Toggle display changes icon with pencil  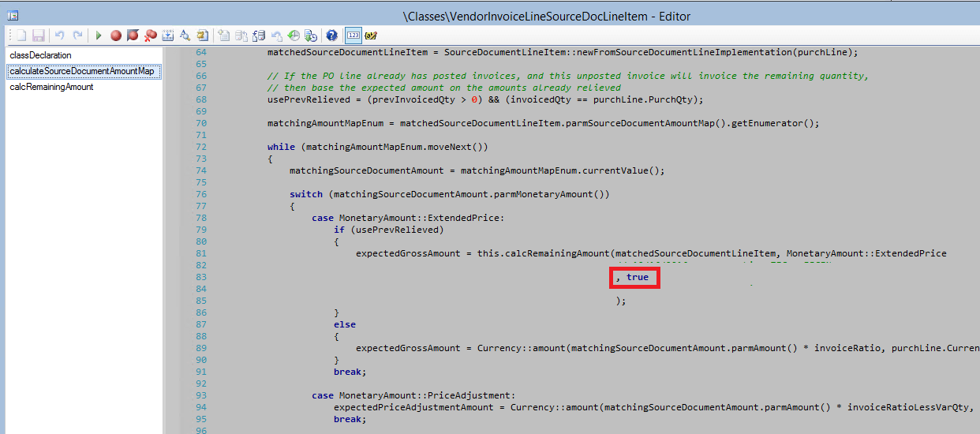[371, 36]
